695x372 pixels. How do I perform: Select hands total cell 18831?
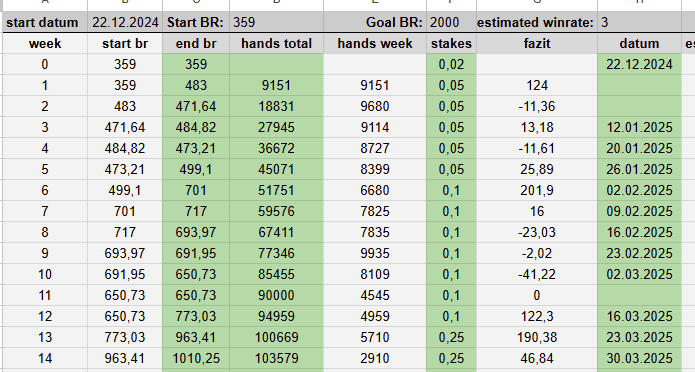(277, 106)
